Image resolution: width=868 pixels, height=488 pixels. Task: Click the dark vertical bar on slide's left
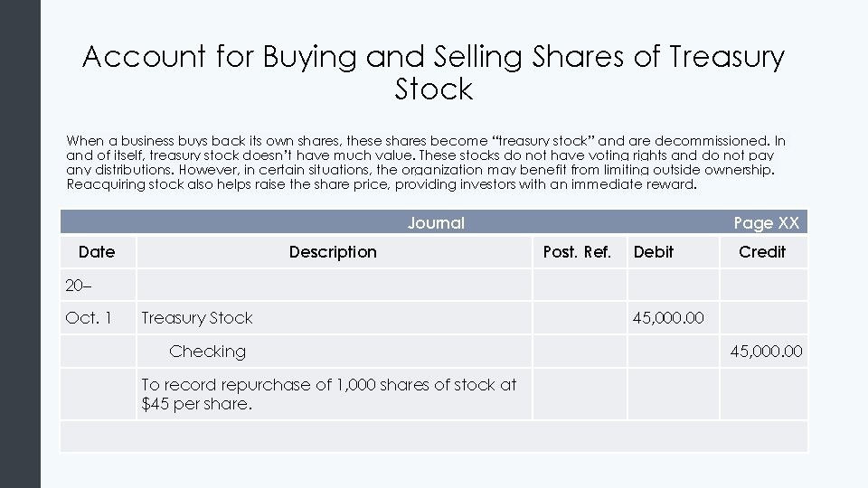[20, 244]
